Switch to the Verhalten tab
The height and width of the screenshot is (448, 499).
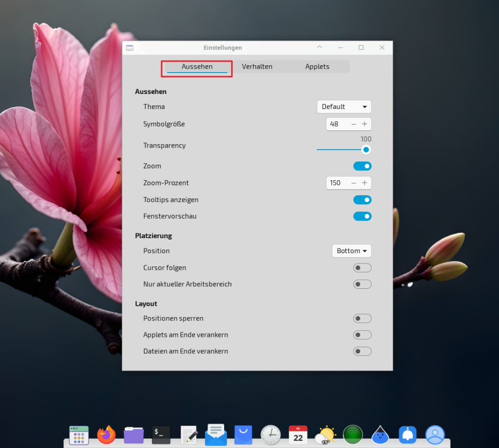[x=257, y=67]
